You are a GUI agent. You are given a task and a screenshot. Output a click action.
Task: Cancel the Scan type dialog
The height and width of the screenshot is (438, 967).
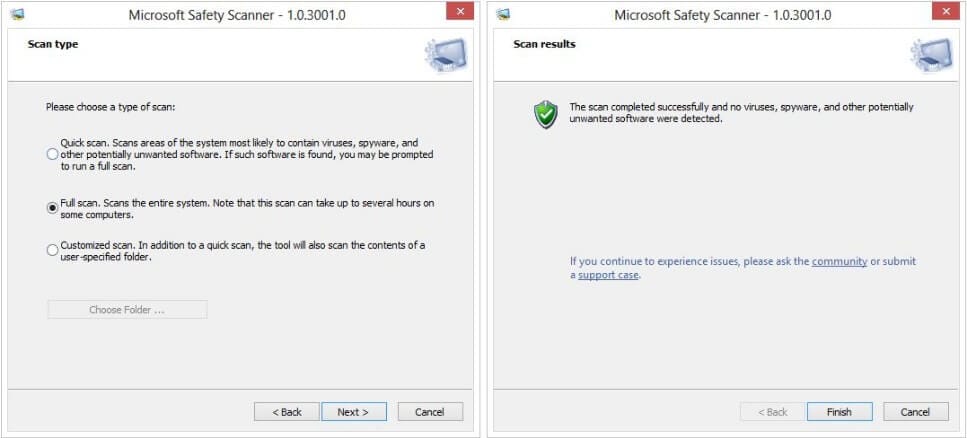coord(430,411)
